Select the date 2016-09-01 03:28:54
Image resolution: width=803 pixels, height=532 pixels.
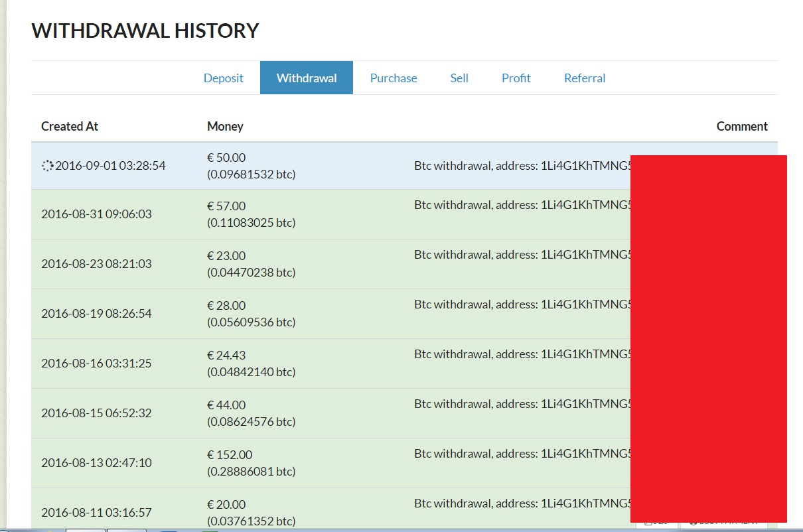tap(110, 166)
